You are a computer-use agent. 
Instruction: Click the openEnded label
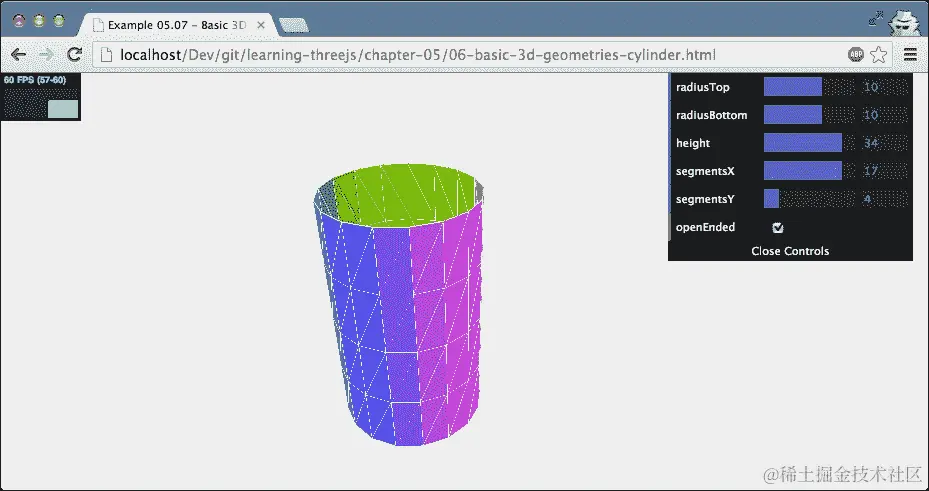705,227
